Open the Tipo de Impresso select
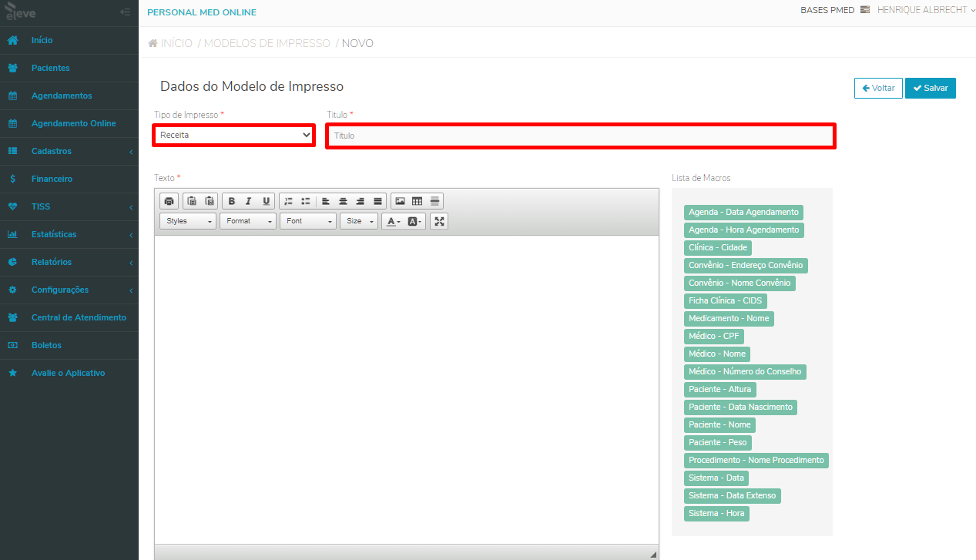 (234, 135)
